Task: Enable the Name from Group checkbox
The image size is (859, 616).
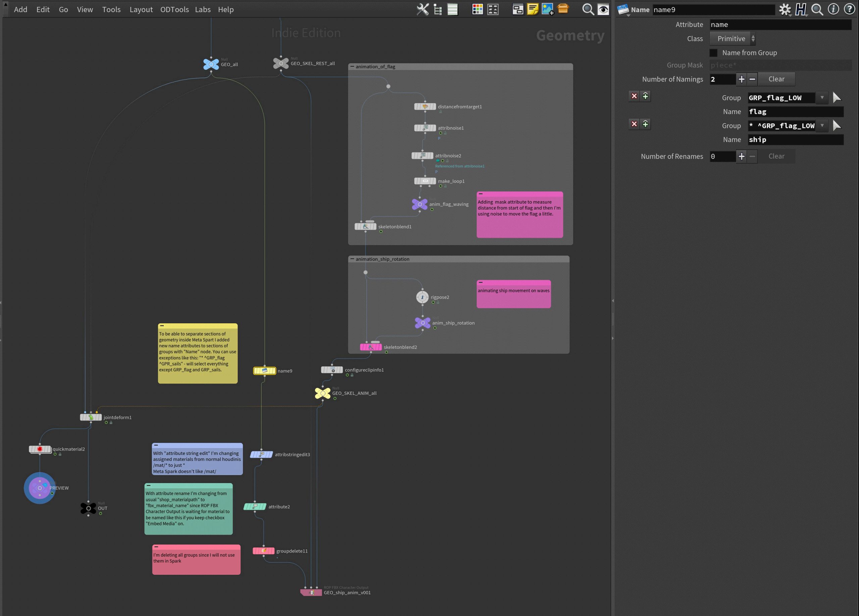Action: 714,53
